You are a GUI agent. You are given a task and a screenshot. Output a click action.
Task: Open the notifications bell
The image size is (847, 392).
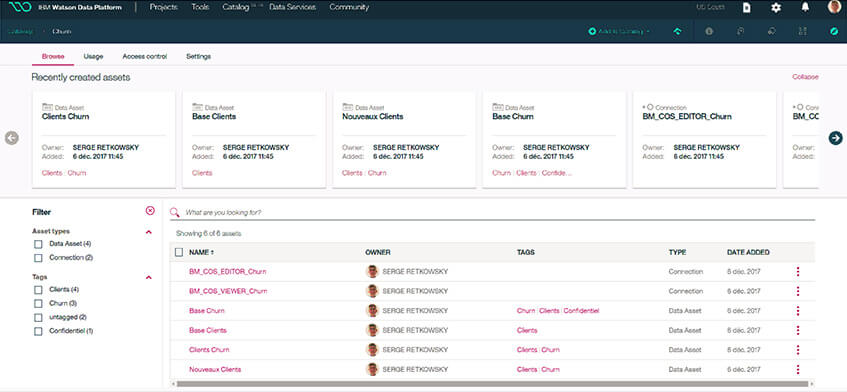[x=805, y=8]
